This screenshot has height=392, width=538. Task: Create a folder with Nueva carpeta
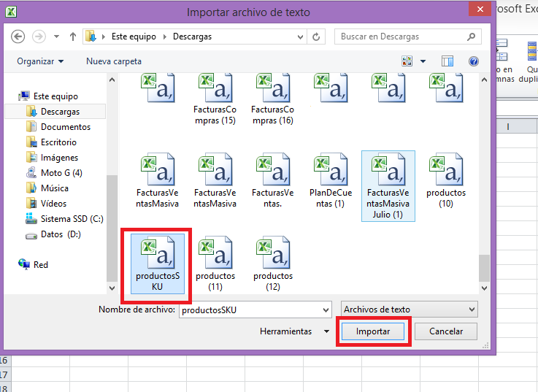pos(114,61)
